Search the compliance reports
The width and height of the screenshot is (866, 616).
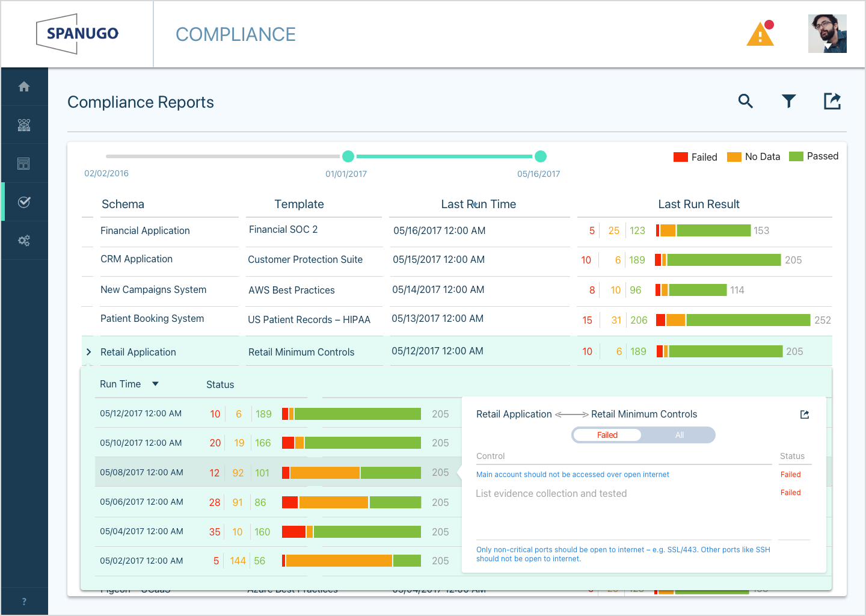(746, 101)
